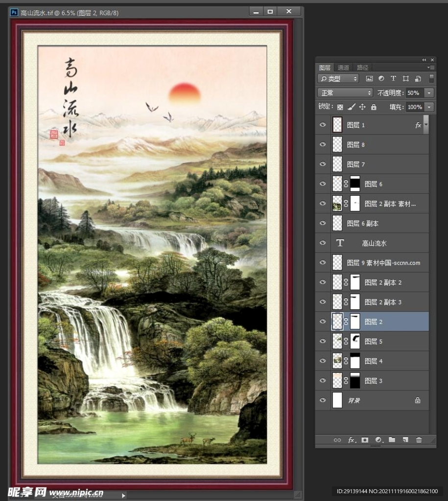448x501 pixels.
Task: Click the black mask thumbnail on 图层 6
Action: click(x=354, y=183)
